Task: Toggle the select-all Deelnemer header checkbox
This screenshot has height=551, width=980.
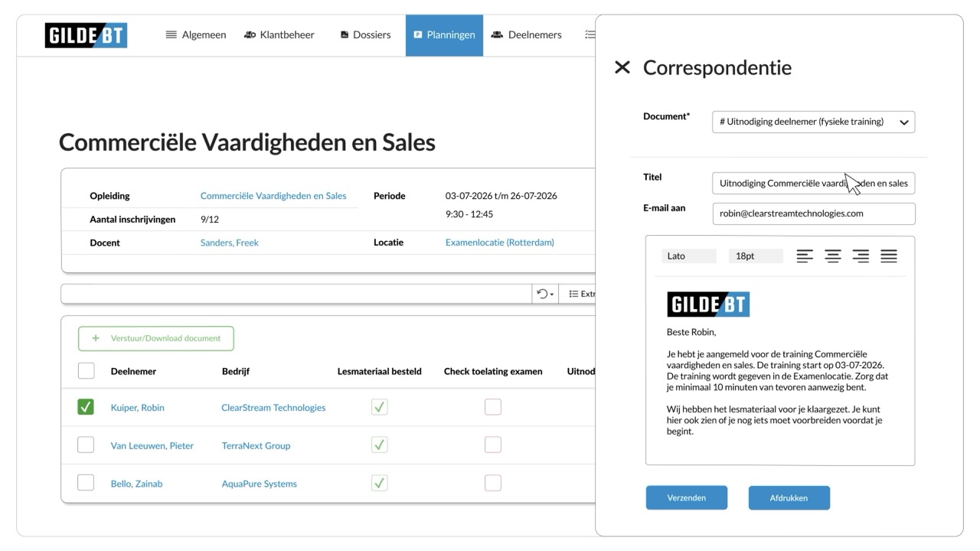Action: tap(87, 371)
